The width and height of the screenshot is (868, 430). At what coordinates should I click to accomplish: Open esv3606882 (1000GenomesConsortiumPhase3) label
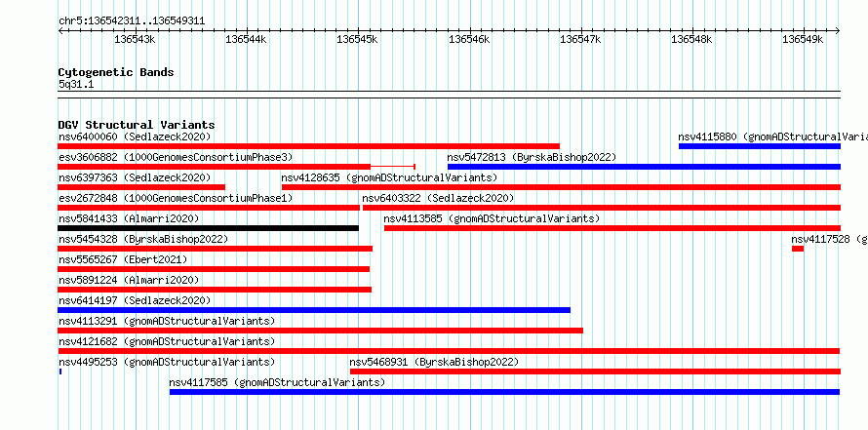[x=176, y=157]
